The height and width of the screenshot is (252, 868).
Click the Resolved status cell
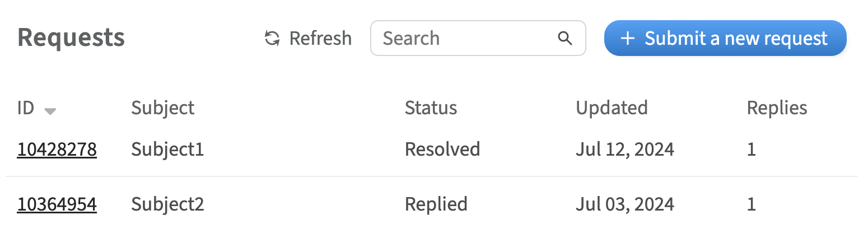pos(442,149)
